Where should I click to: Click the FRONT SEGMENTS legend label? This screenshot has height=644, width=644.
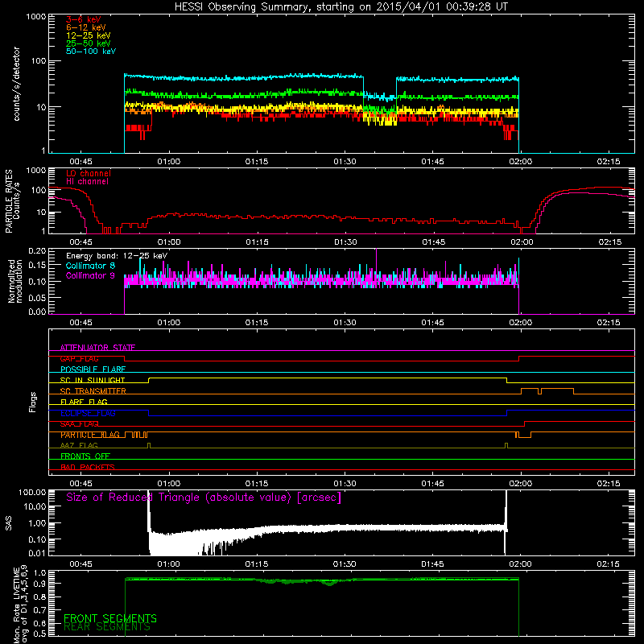point(110,618)
